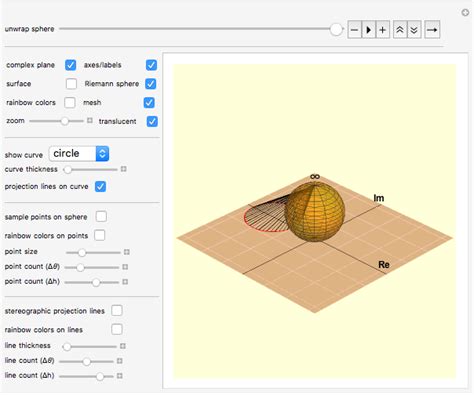Expand point size slider controls
The image size is (474, 395).
point(127,252)
